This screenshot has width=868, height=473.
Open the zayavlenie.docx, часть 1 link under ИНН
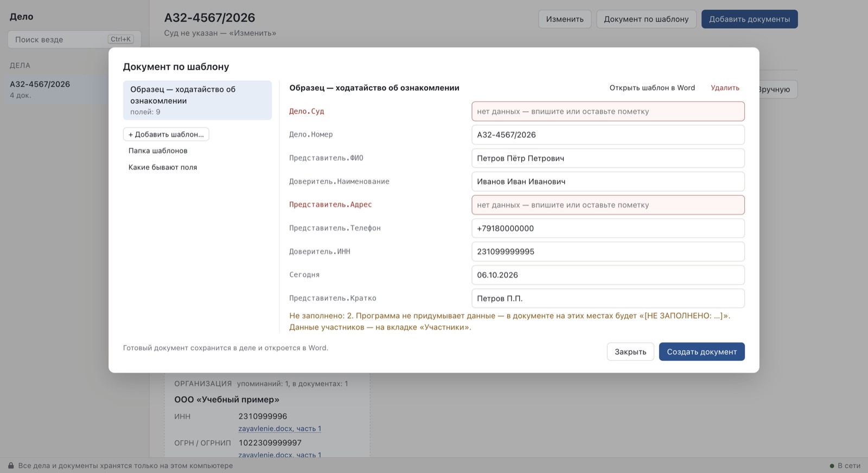(279, 429)
